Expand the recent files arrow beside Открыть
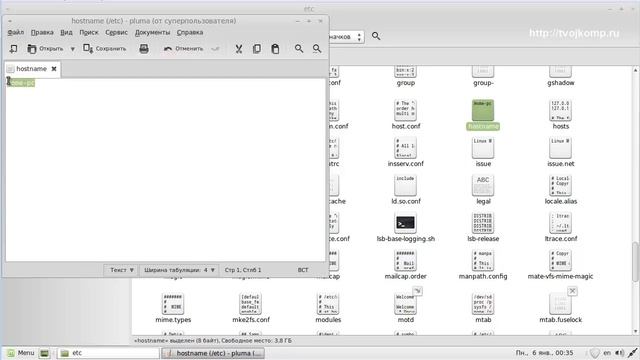Viewport: 640px width, 360px height. tap(73, 49)
